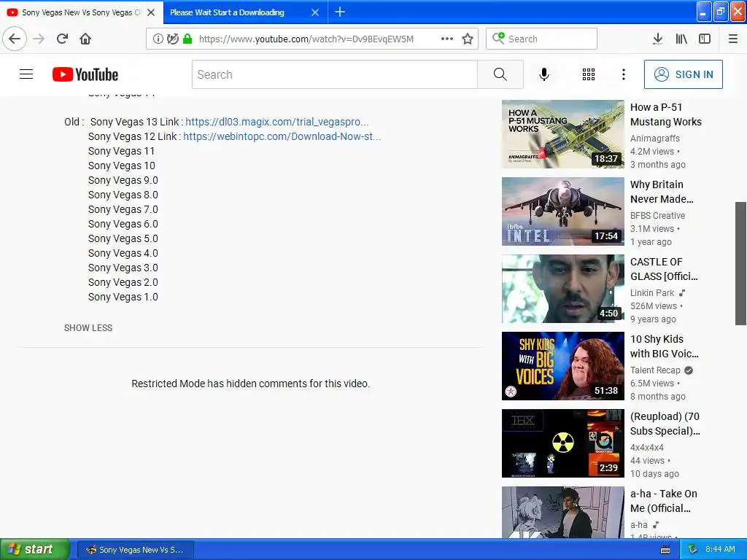Open a new browser tab with plus button
The height and width of the screenshot is (560, 747).
(x=340, y=12)
